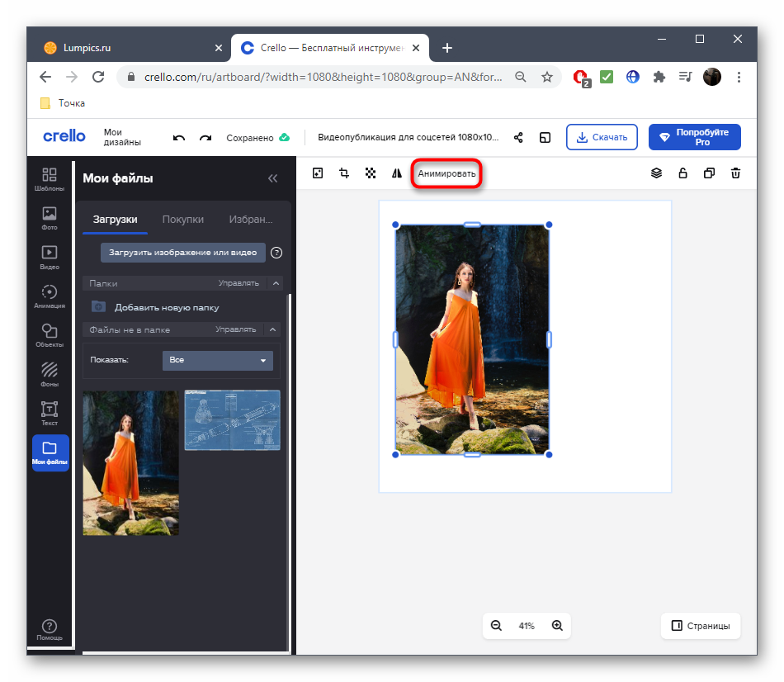The height and width of the screenshot is (682, 784).
Task: Expand the "Все" filter dropdown
Action: click(218, 361)
